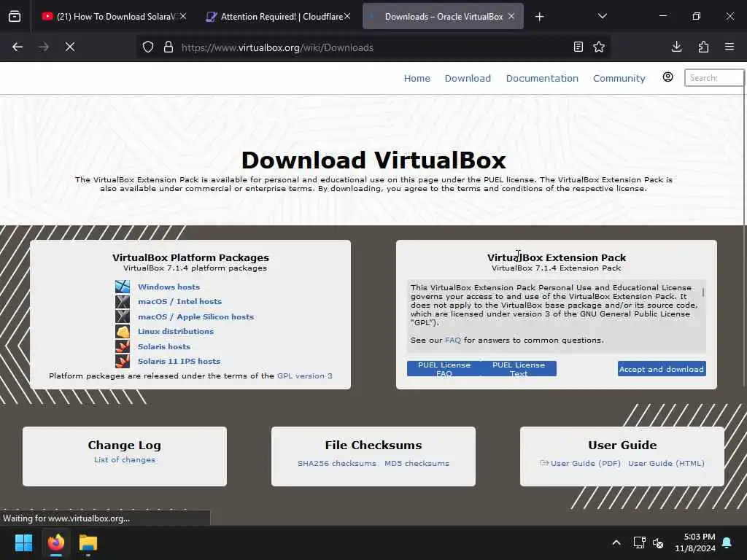
Task: View site security padlock info
Action: click(x=169, y=47)
